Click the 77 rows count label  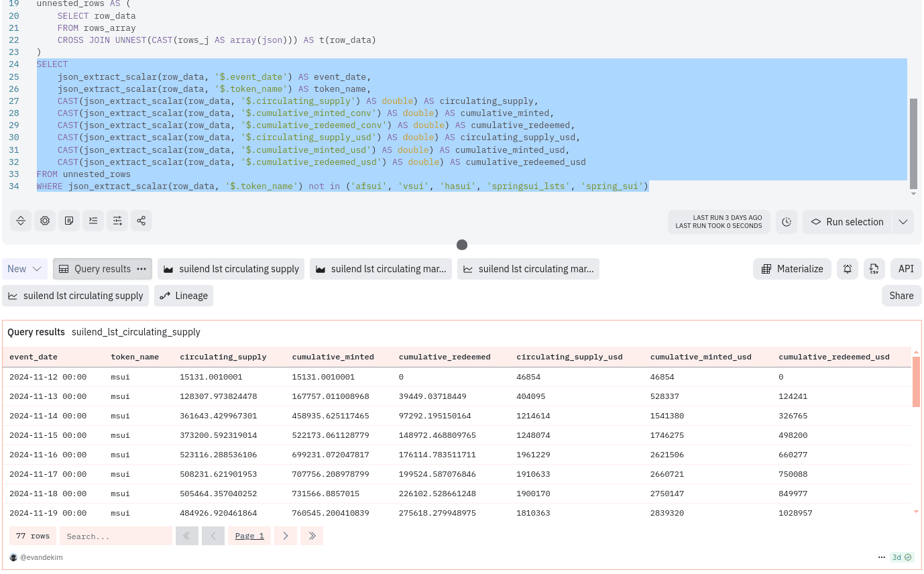click(33, 536)
